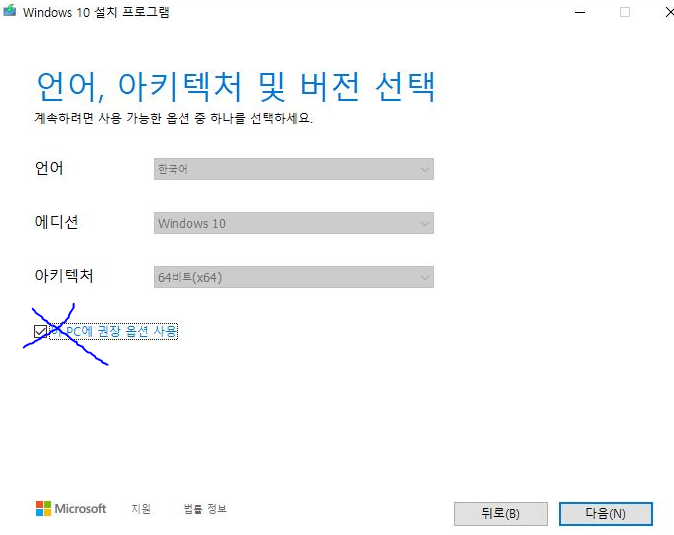Click the Microsoft logo in the footer

point(71,509)
